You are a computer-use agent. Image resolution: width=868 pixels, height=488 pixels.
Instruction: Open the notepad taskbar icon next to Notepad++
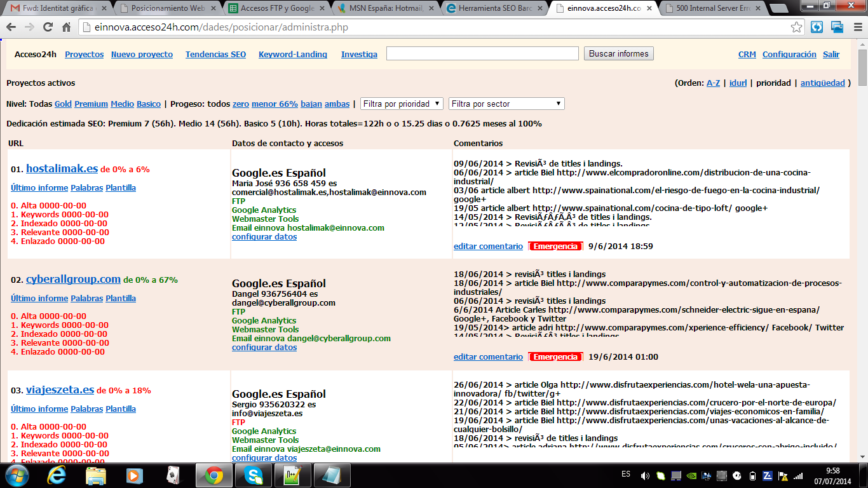pos(332,475)
